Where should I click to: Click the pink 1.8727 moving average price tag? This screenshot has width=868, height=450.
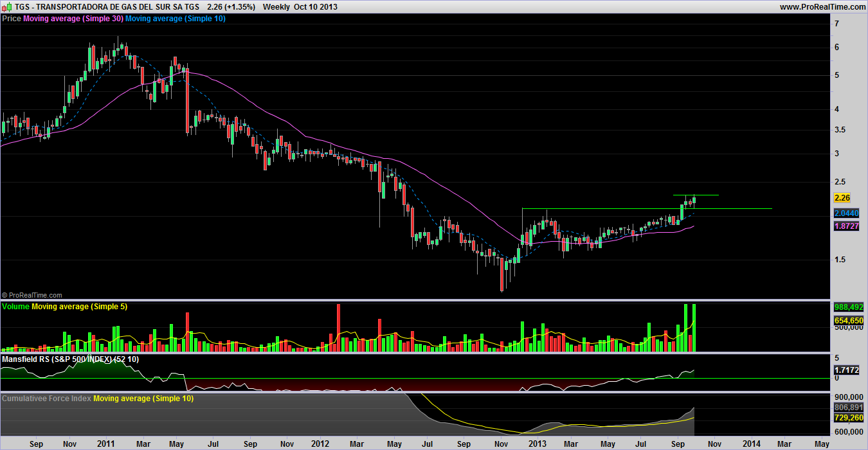click(x=846, y=227)
